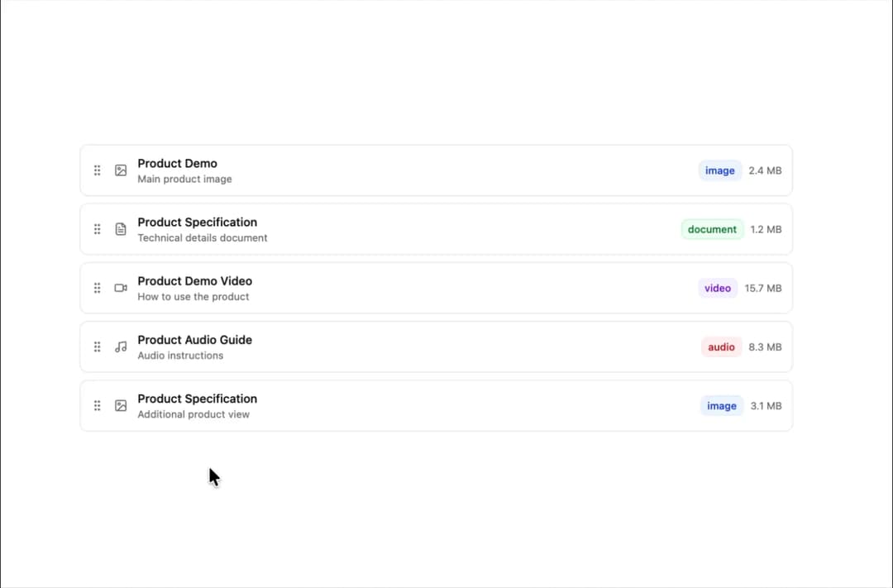Grab the drag handle on Product Demo row
Screen dimensions: 893x588
[x=98, y=170]
